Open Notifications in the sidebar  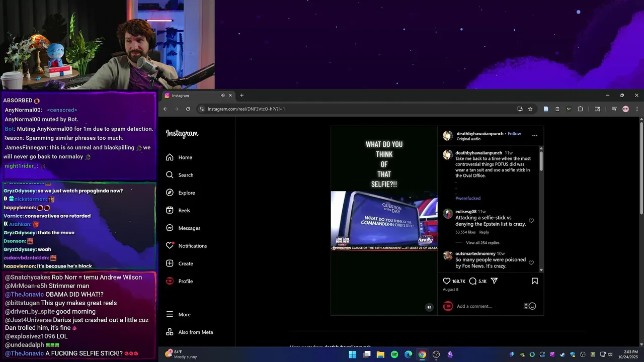(186, 246)
